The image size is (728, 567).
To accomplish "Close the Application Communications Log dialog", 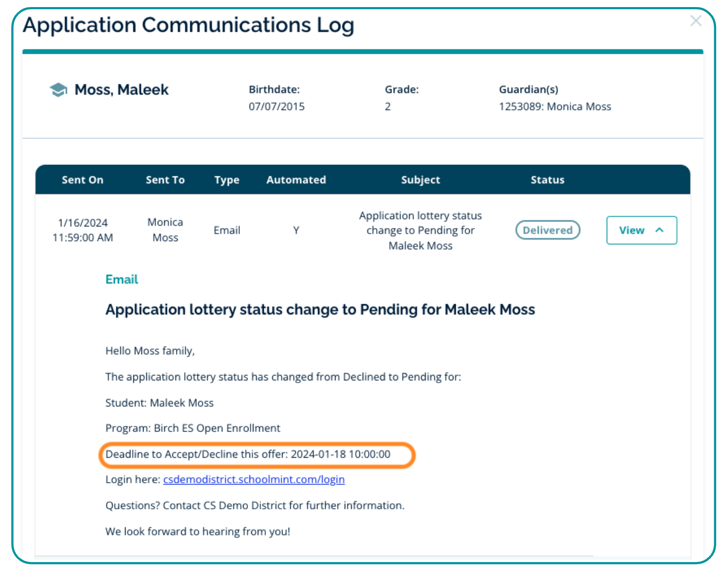I will (695, 21).
